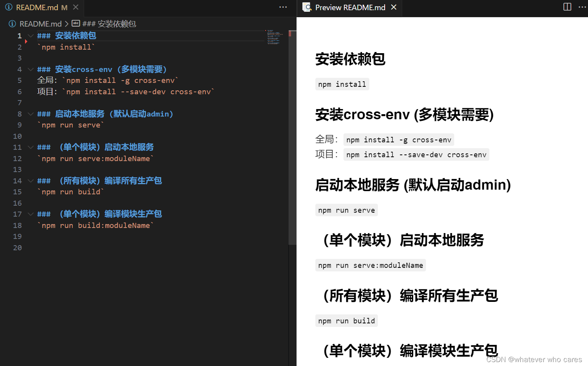Close the Preview README.md tab
Screen dimensions: 588x366
click(x=394, y=7)
